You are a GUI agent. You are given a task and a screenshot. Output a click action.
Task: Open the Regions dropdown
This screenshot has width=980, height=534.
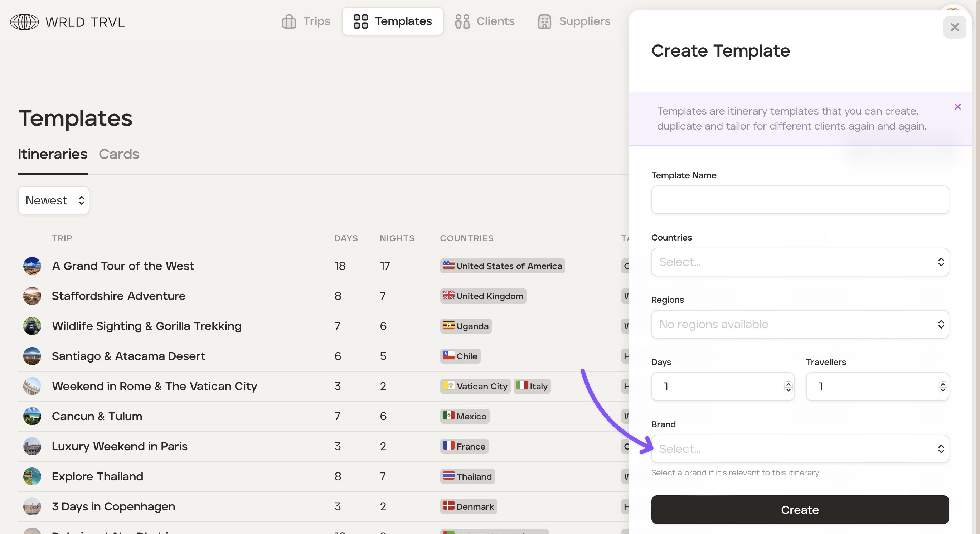click(799, 324)
